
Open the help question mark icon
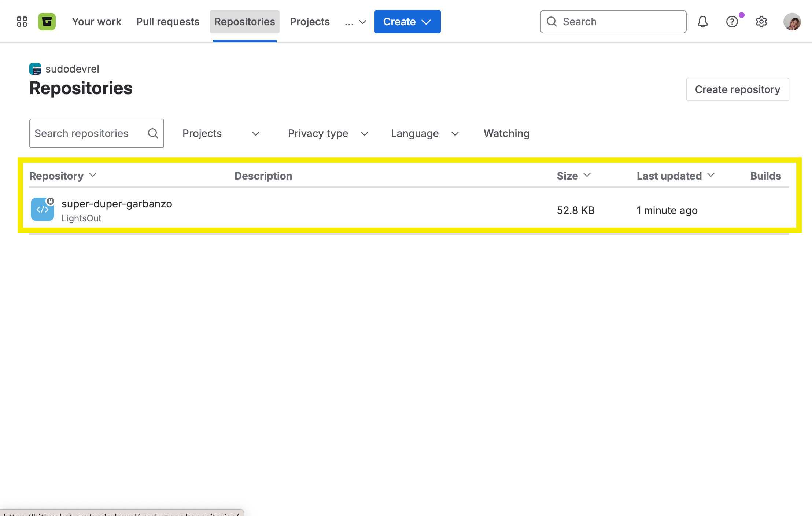pyautogui.click(x=732, y=22)
